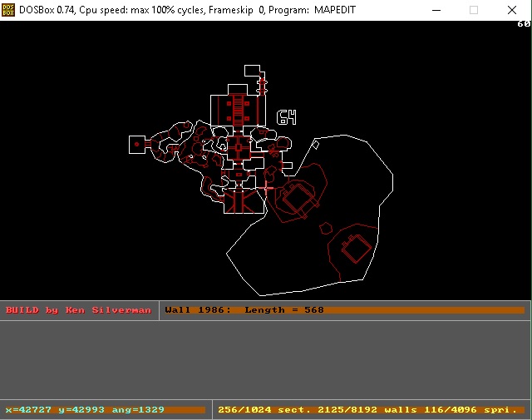Close the DOSBox window

click(512, 9)
